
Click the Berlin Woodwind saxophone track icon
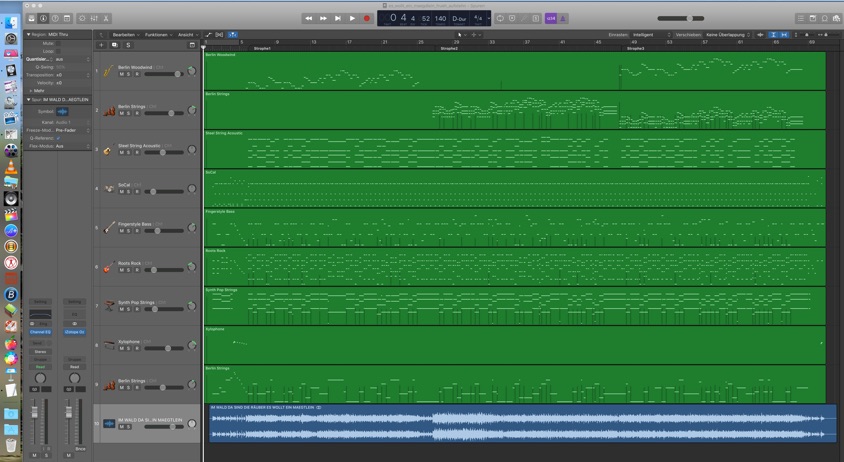coord(109,71)
